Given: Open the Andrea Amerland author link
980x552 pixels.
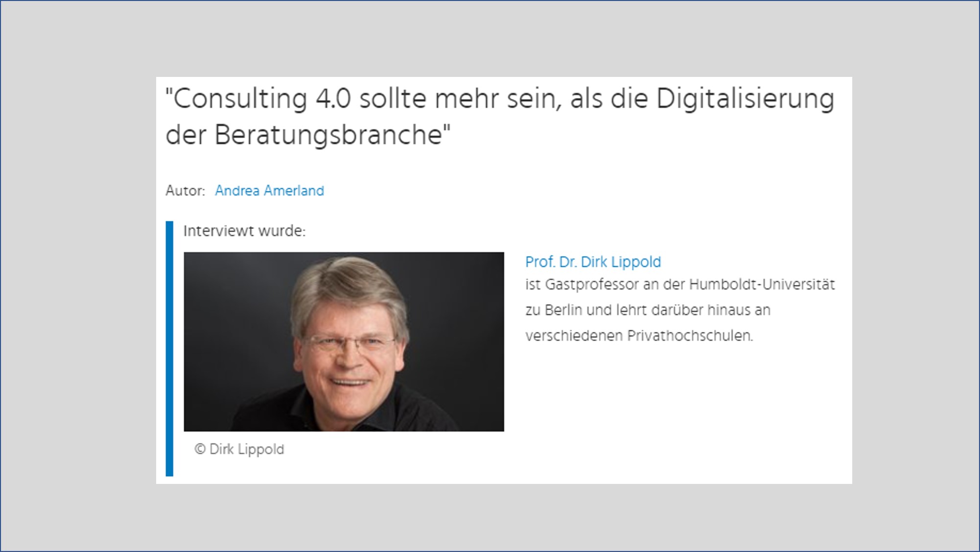Looking at the screenshot, I should point(269,191).
